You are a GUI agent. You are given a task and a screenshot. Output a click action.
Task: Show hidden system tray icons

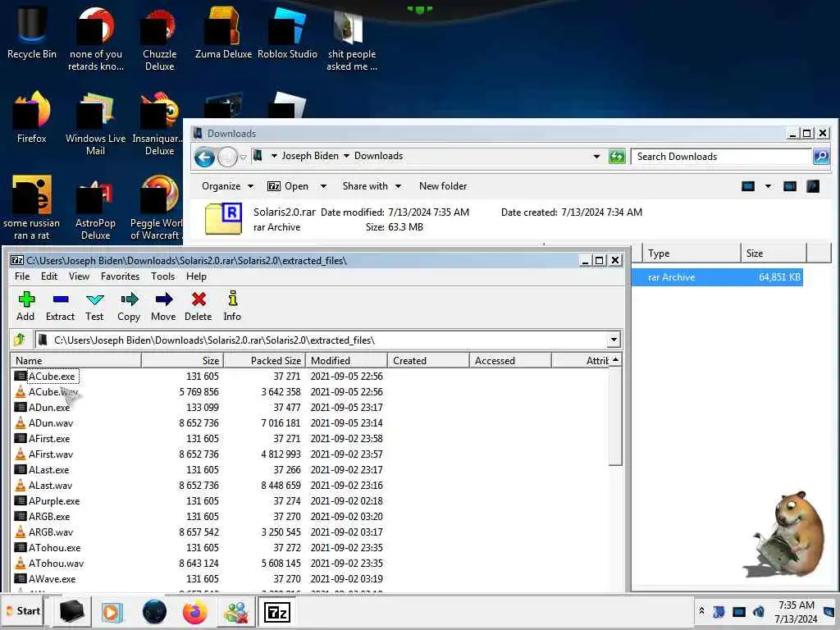pyautogui.click(x=701, y=610)
